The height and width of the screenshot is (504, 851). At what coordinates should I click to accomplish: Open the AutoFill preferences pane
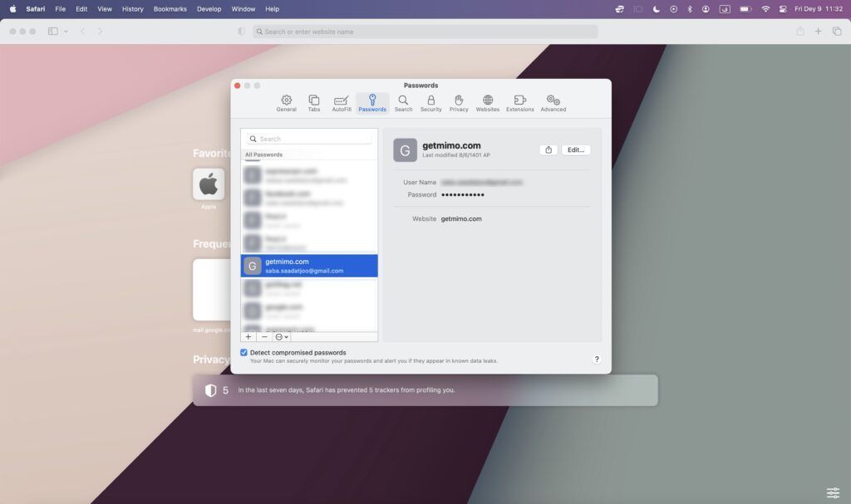[342, 103]
